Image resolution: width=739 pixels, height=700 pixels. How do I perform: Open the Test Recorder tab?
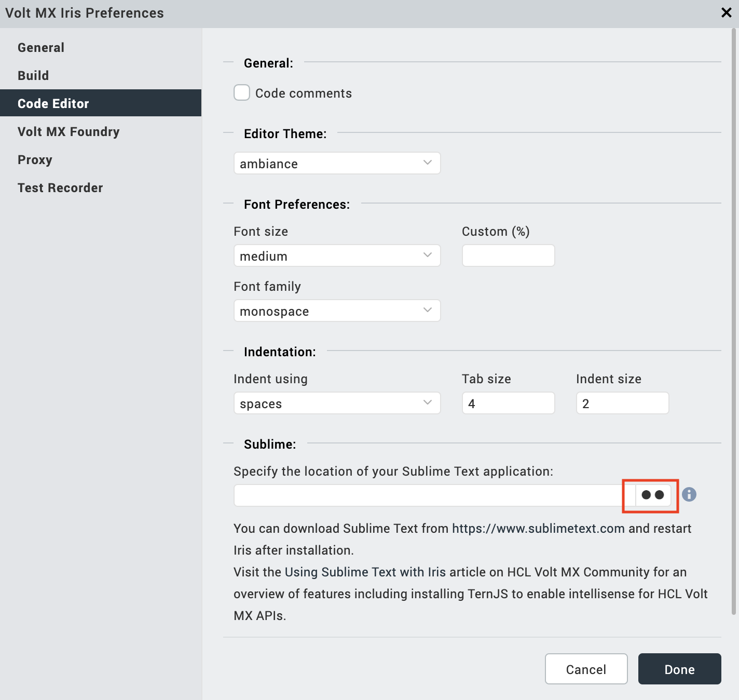pos(60,188)
